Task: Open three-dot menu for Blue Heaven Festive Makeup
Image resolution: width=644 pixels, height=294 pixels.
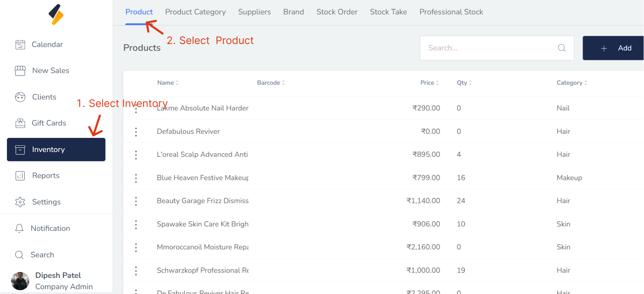Action: [x=136, y=178]
